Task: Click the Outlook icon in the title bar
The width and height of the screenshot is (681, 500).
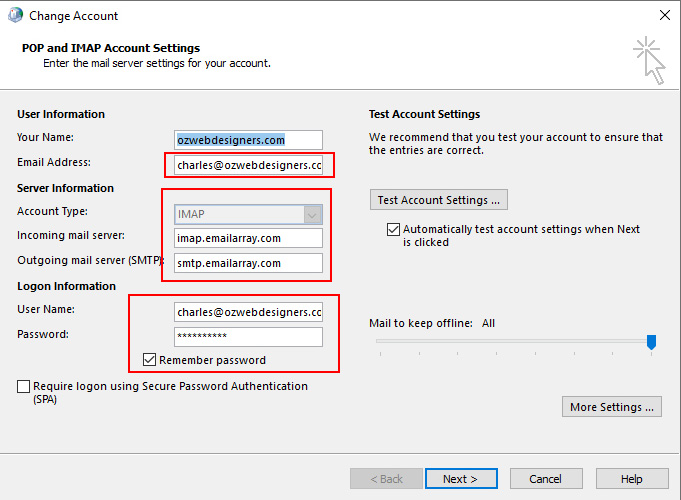Action: tap(15, 16)
